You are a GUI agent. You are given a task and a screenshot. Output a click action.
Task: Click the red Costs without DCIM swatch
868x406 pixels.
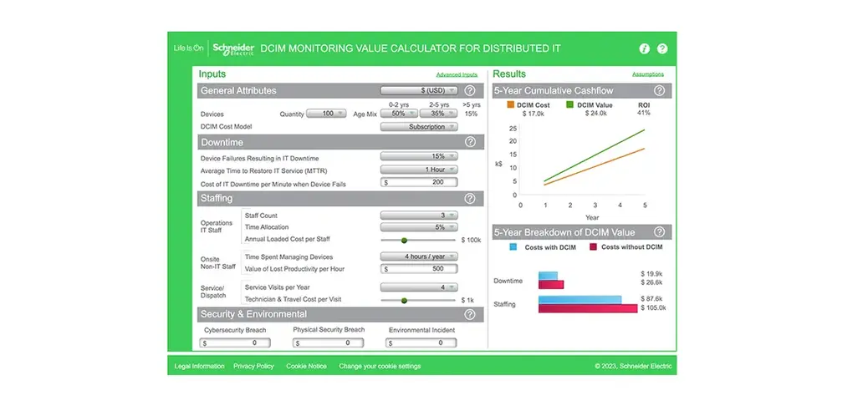pos(594,247)
